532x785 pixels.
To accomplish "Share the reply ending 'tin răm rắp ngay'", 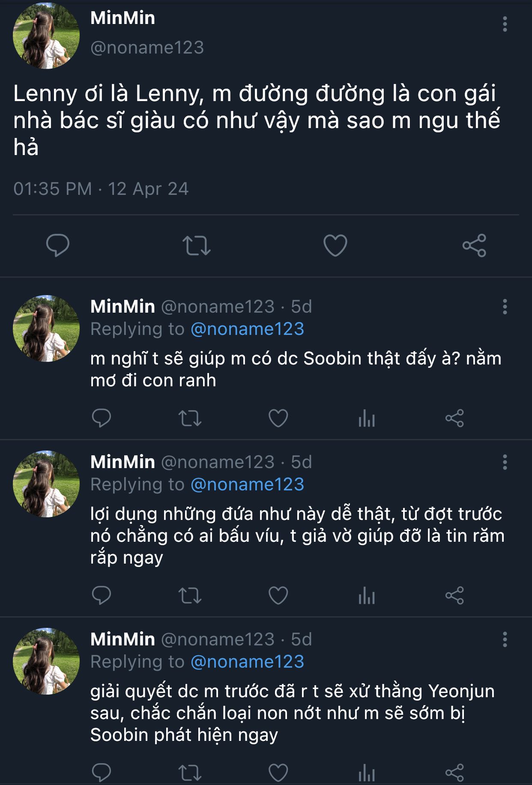I will click(x=454, y=595).
